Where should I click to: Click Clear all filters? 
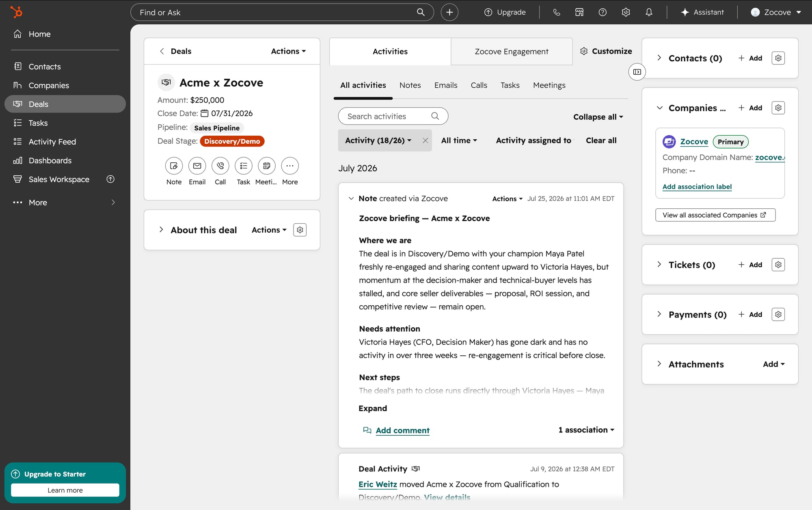[601, 140]
